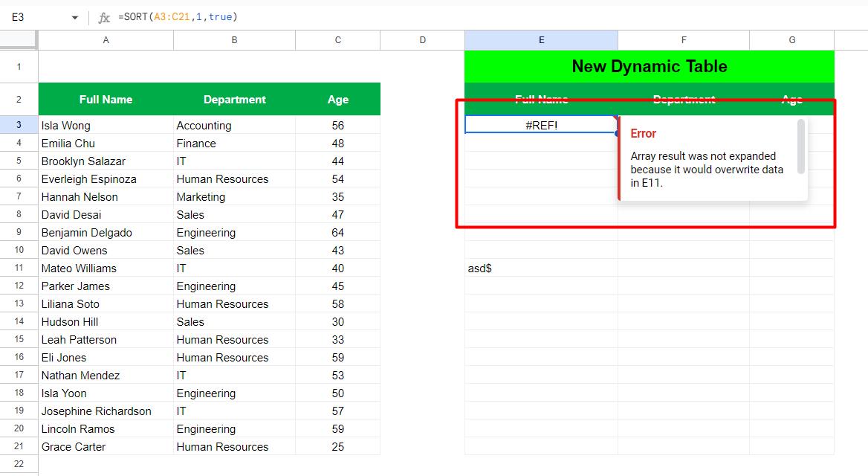Image resolution: width=868 pixels, height=476 pixels.
Task: Select the cell Hudson Hill
Action: click(106, 322)
